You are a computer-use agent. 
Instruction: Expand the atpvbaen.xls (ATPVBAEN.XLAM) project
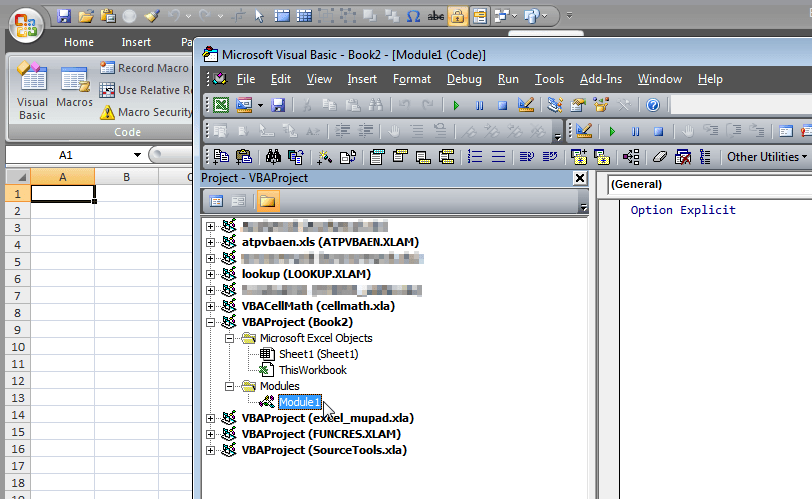[210, 242]
